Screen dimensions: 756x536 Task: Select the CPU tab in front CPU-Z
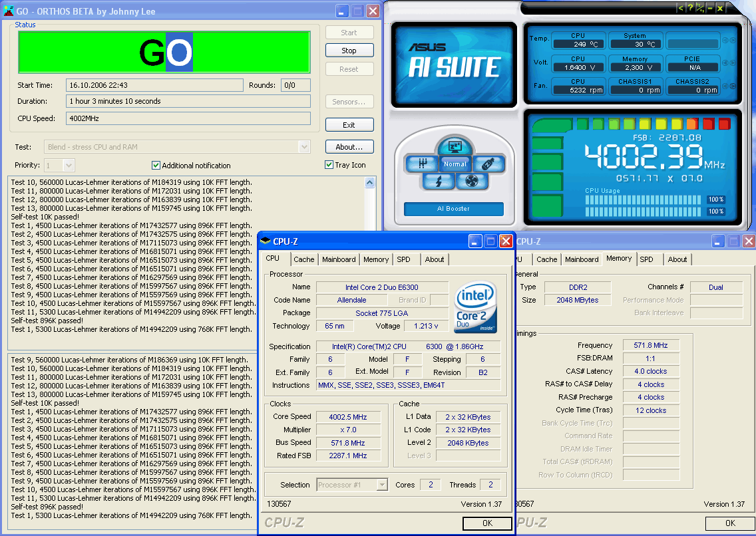click(272, 259)
